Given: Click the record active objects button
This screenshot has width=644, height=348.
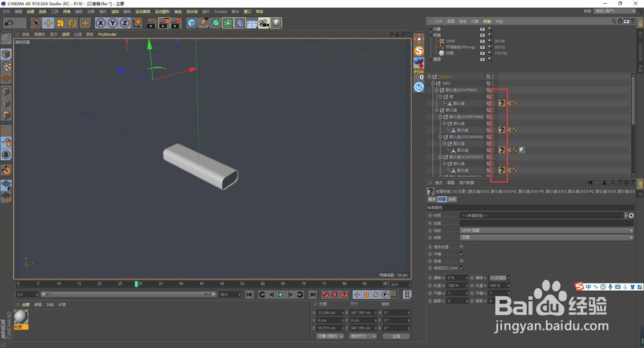Looking at the screenshot, I should [x=325, y=295].
